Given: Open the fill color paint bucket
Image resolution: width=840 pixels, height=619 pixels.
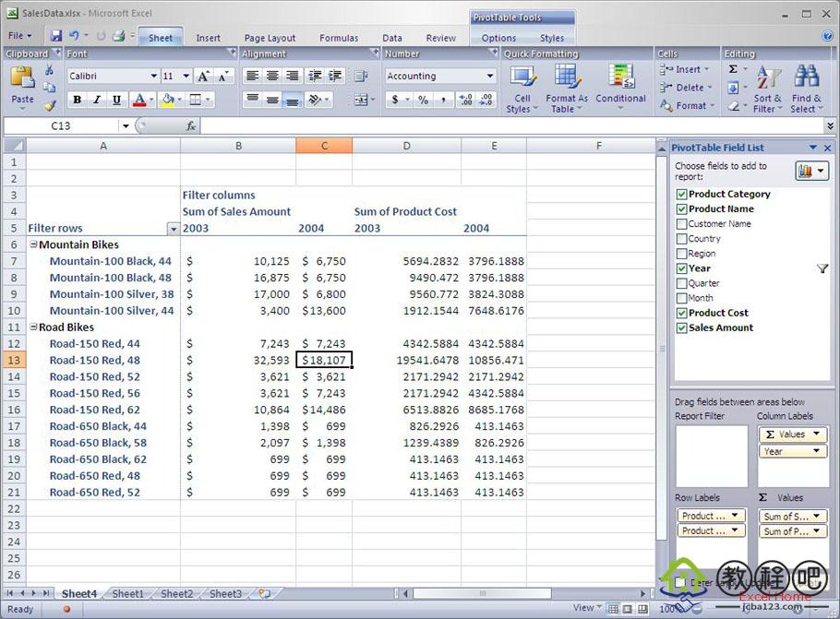Looking at the screenshot, I should [168, 100].
